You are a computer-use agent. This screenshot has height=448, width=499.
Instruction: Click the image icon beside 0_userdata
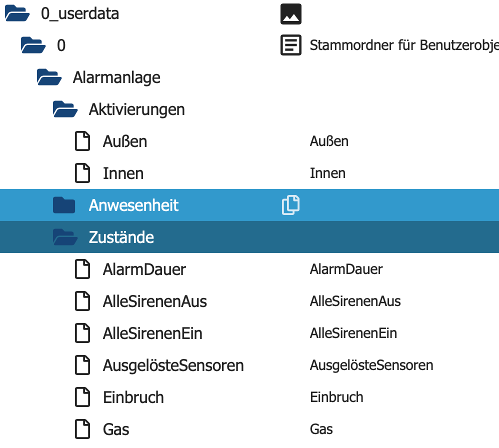tap(291, 14)
